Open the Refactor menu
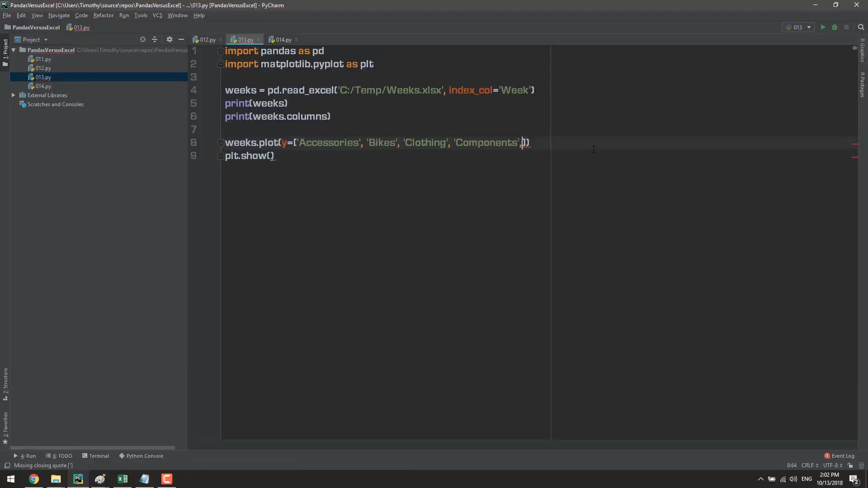Image resolution: width=868 pixels, height=488 pixels. pyautogui.click(x=104, y=15)
